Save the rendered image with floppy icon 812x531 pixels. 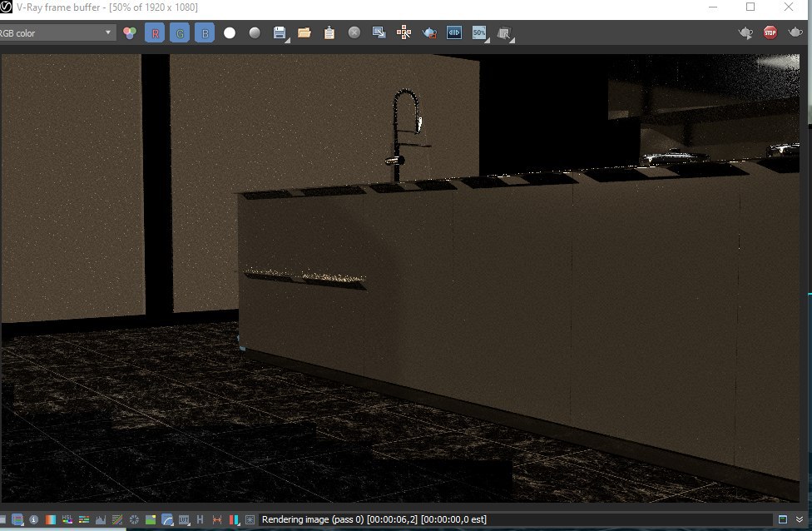click(x=280, y=32)
